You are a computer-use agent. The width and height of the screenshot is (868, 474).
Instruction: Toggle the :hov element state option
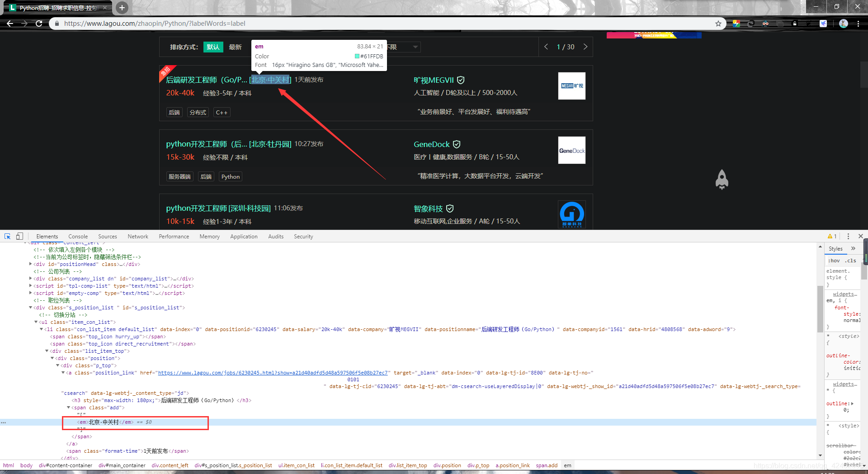point(834,261)
